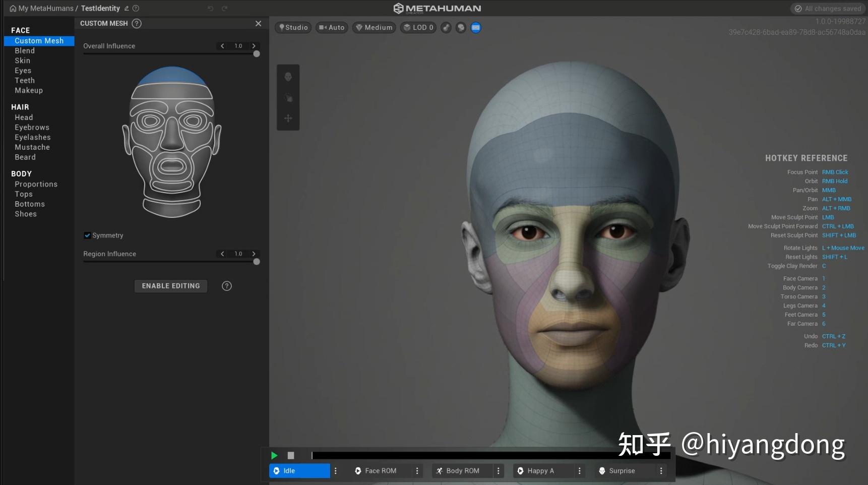The height and width of the screenshot is (485, 868).
Task: Select the face sculpt tool in the viewport
Action: [288, 76]
